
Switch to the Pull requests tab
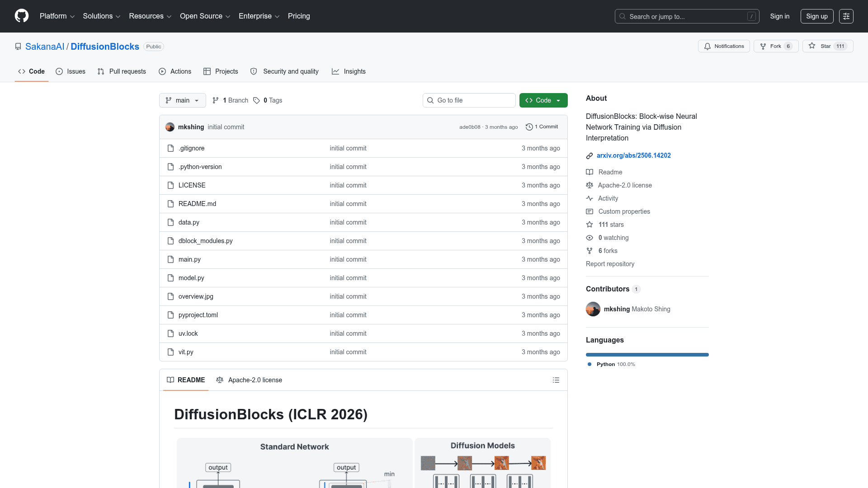[122, 71]
